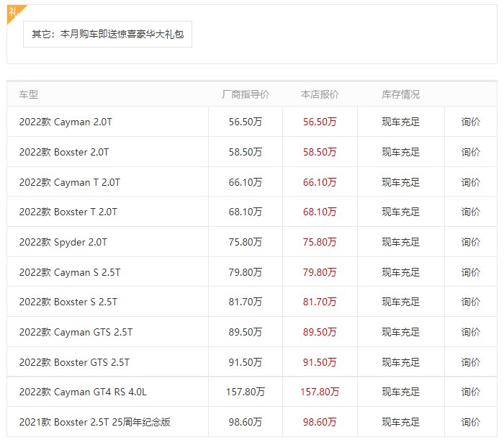Click the gray 98.60万 manufacturer guide price
The width and height of the screenshot is (504, 445).
246,422
